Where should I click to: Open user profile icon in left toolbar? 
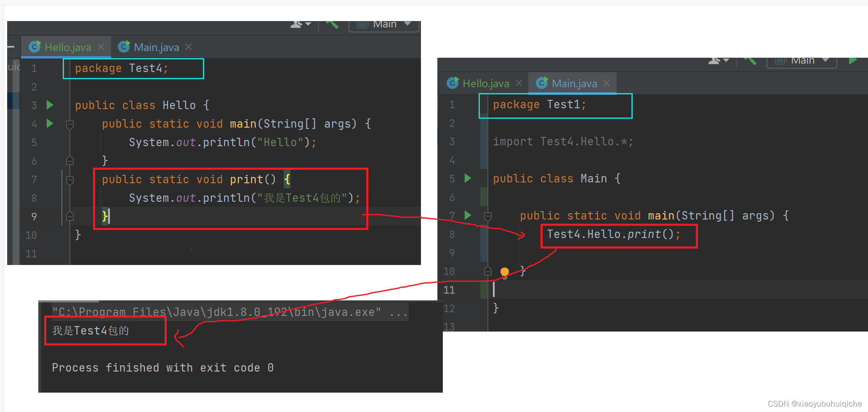click(x=300, y=24)
